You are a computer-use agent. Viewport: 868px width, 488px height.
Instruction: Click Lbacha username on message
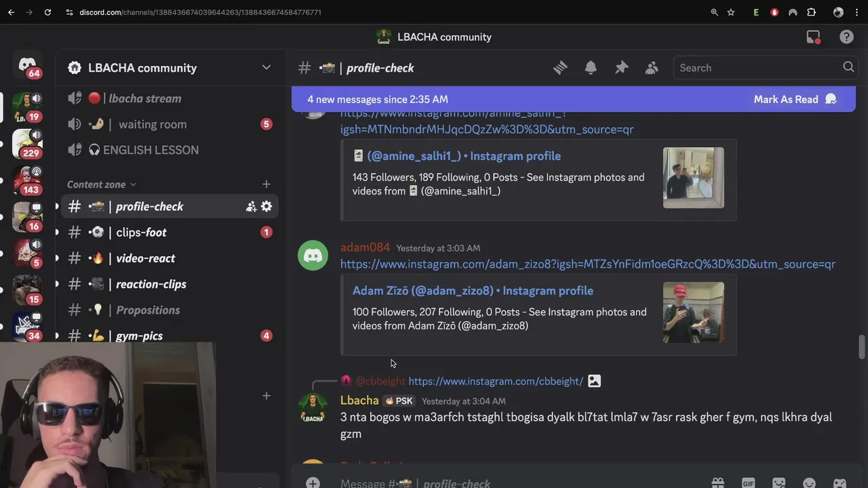tap(359, 401)
